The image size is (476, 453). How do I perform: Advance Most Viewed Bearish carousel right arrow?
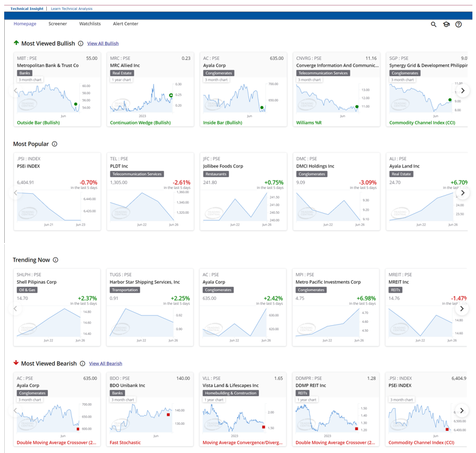(x=462, y=410)
